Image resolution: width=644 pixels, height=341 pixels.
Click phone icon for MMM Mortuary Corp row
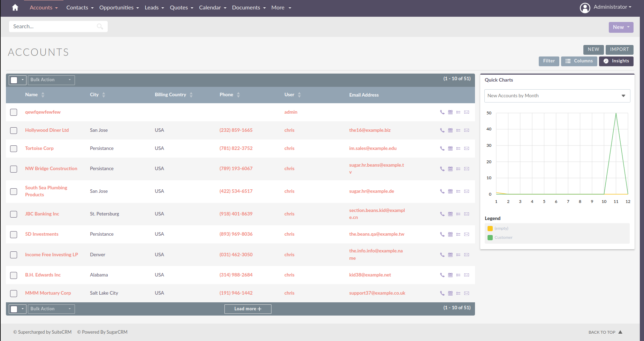[x=442, y=293]
